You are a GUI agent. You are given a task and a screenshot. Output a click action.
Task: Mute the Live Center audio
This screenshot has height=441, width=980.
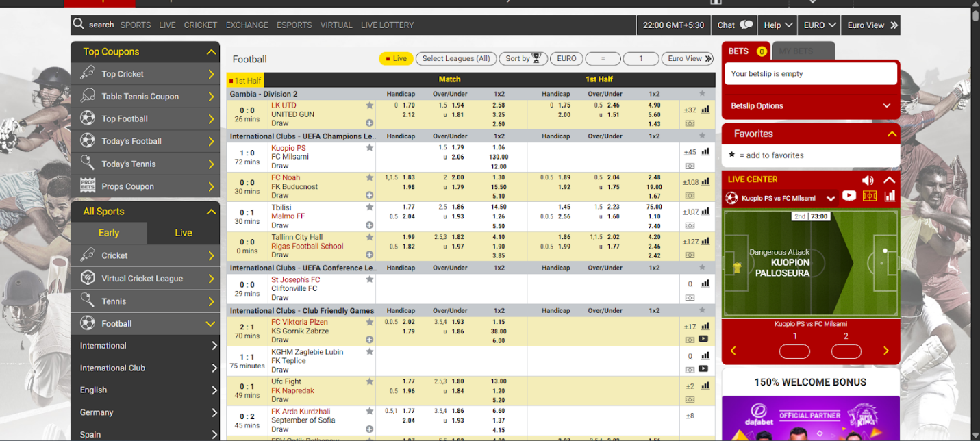[868, 179]
